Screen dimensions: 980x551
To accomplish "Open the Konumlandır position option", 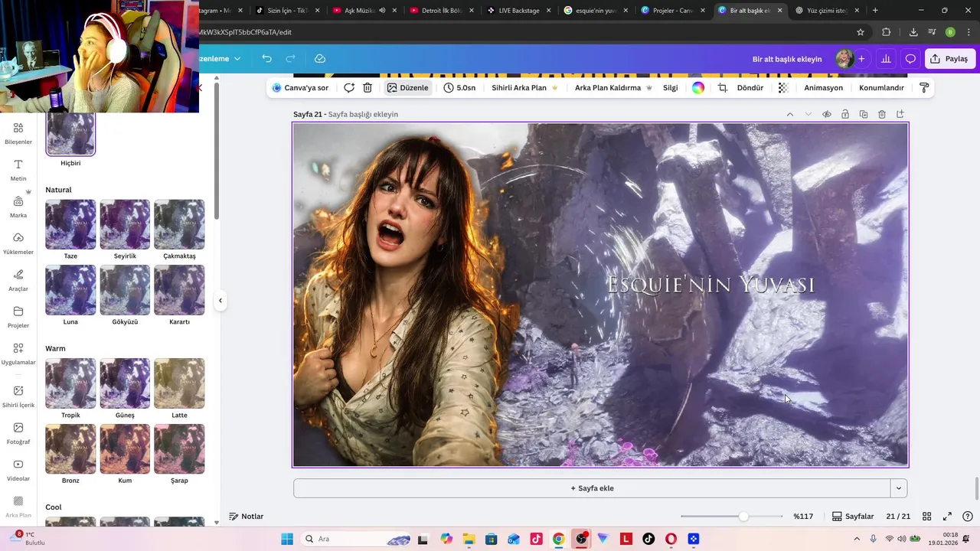I will [x=882, y=88].
